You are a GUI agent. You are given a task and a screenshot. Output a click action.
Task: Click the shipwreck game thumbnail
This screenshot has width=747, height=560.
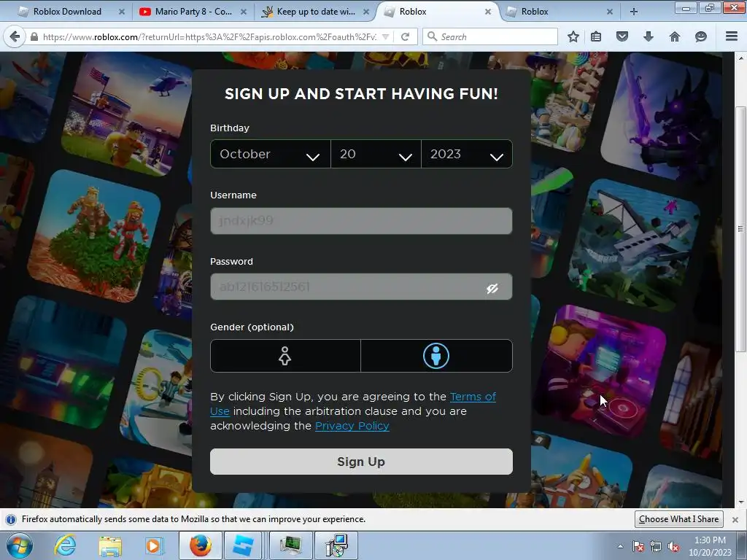634,245
